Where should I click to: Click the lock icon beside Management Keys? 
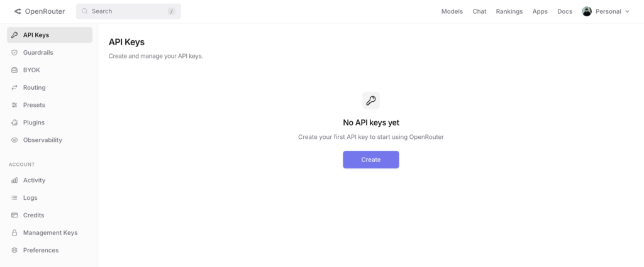14,233
